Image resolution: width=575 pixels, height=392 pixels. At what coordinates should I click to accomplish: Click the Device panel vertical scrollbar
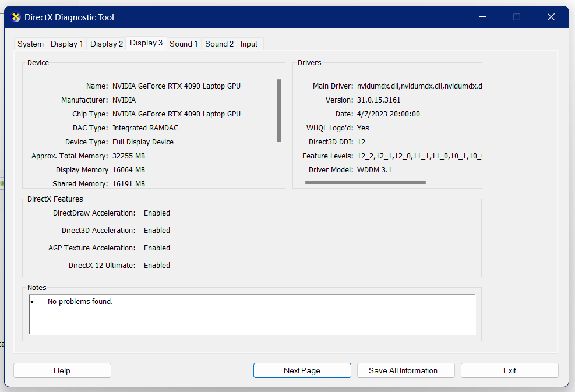(279, 111)
